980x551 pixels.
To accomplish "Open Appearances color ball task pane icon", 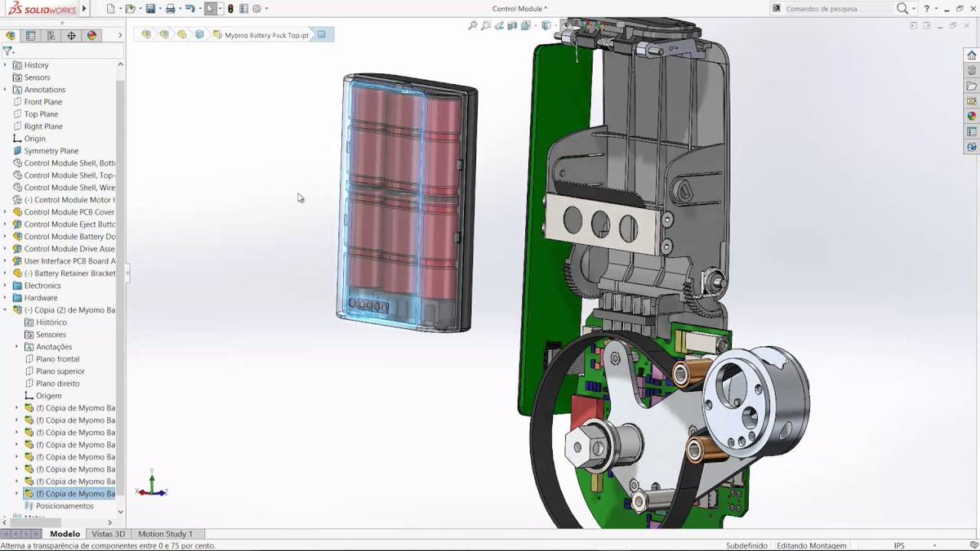I will [971, 116].
